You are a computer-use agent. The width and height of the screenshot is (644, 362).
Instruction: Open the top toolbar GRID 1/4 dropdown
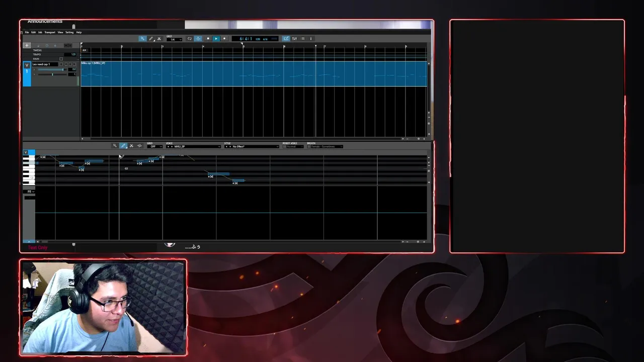tap(174, 40)
